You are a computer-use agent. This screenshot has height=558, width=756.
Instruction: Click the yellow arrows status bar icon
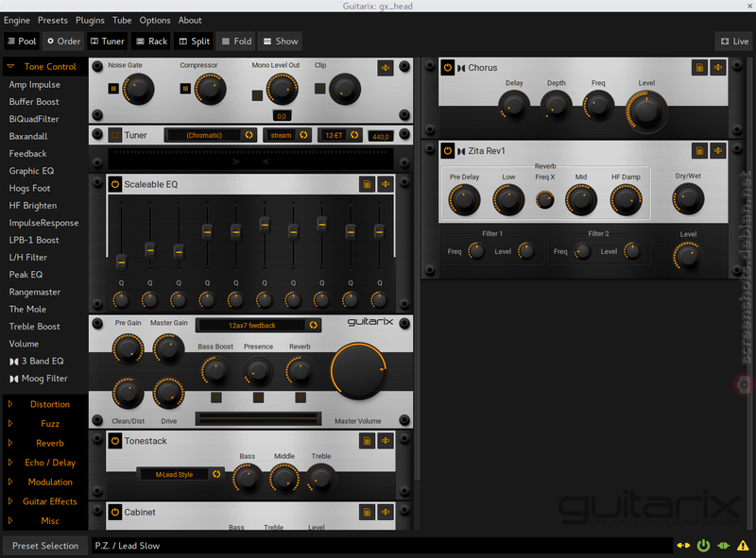click(683, 546)
